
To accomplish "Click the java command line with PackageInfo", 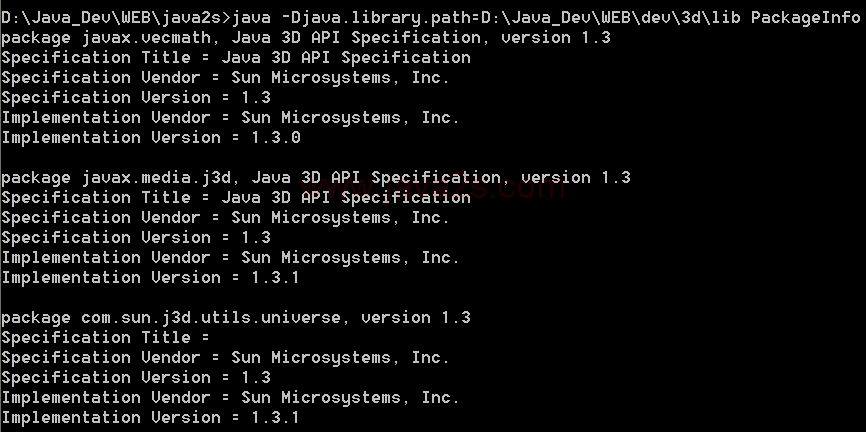I will click(431, 18).
